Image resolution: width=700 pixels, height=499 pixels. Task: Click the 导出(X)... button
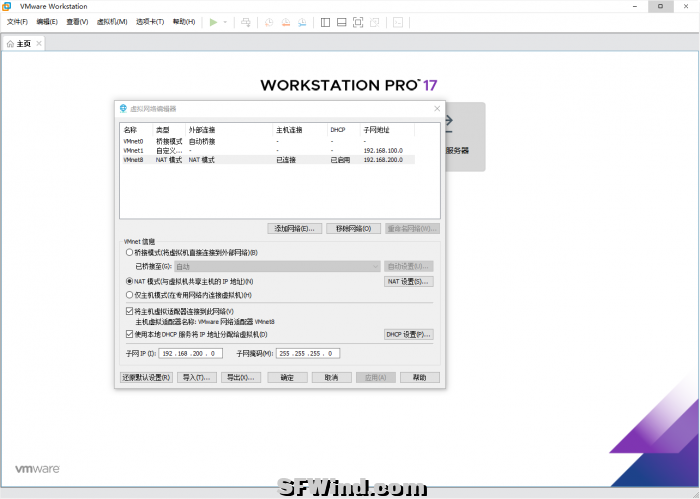point(241,378)
